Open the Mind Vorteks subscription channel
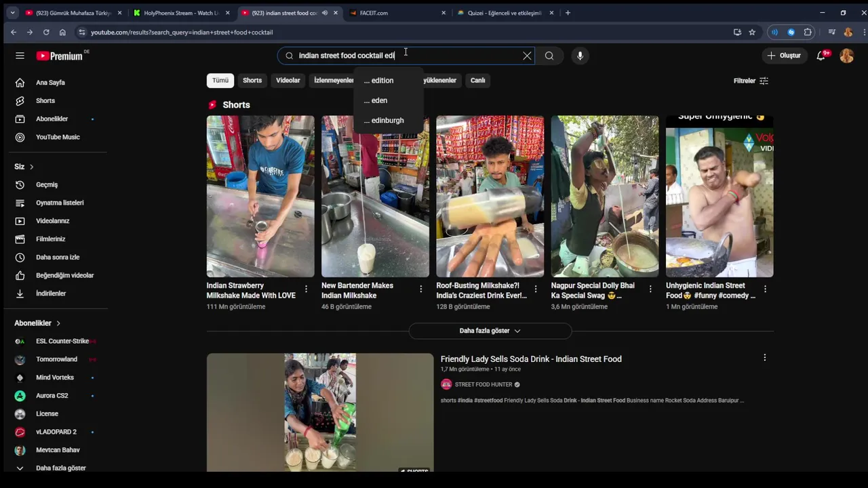The width and height of the screenshot is (868, 488). click(x=54, y=378)
